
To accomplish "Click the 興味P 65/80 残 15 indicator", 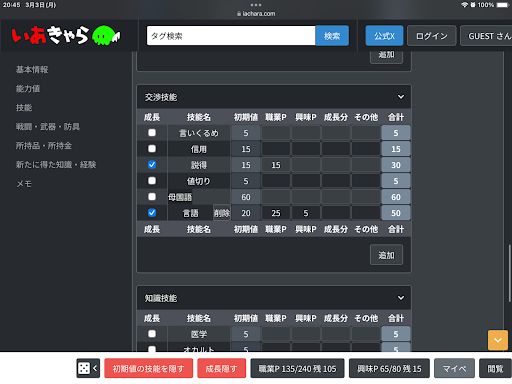I will point(389,368).
